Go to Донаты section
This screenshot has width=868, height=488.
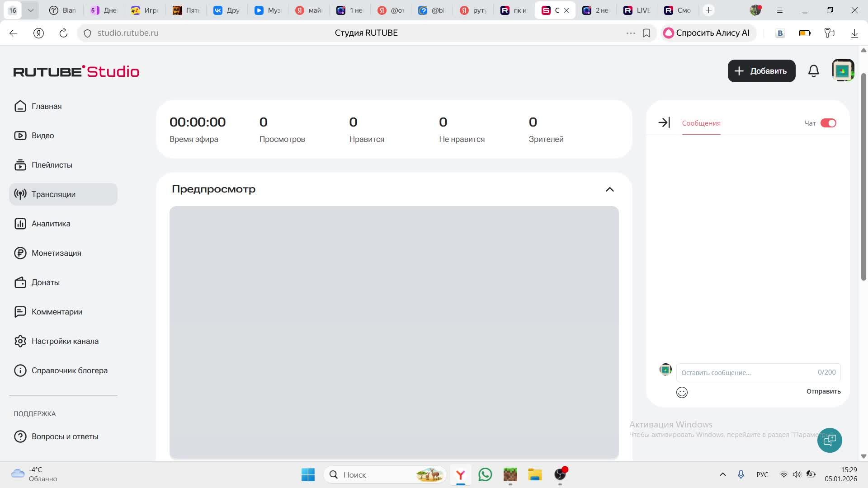tap(45, 282)
